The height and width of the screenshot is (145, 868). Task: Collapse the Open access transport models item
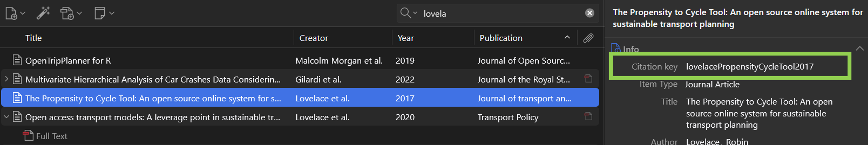[6, 117]
